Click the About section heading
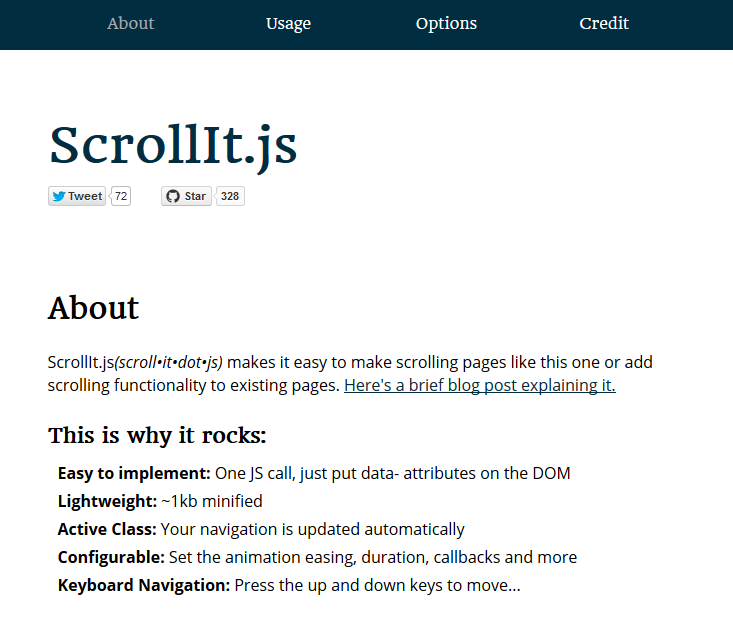 (93, 308)
